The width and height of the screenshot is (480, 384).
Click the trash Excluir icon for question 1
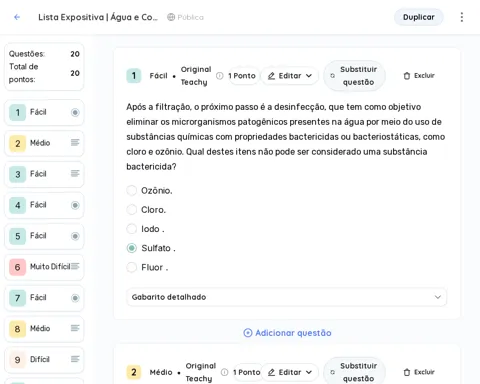coord(407,76)
